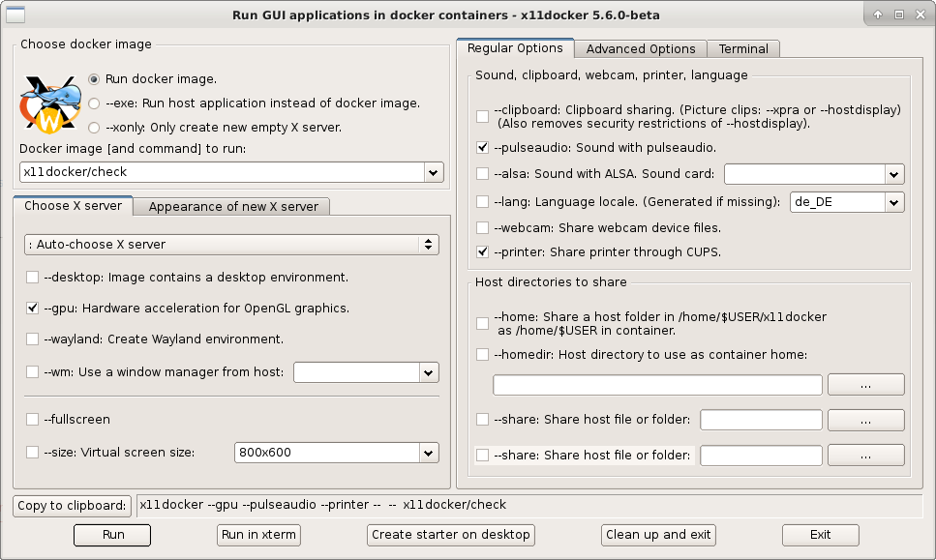
Task: Enable the --fullscreen checkbox
Action: point(32,420)
